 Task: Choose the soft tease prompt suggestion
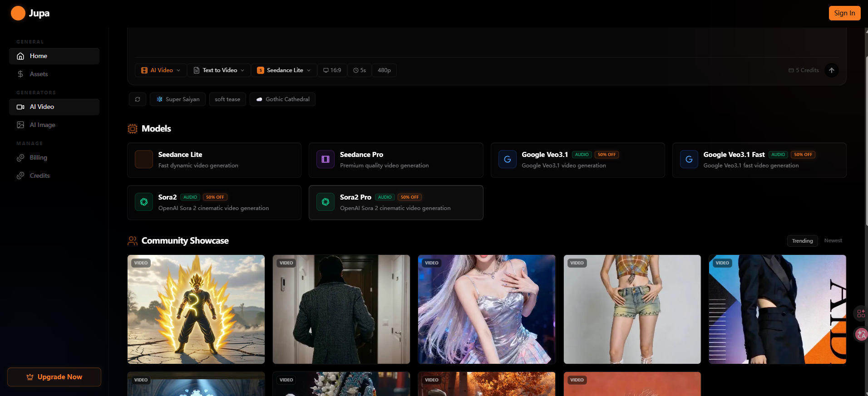tap(227, 99)
